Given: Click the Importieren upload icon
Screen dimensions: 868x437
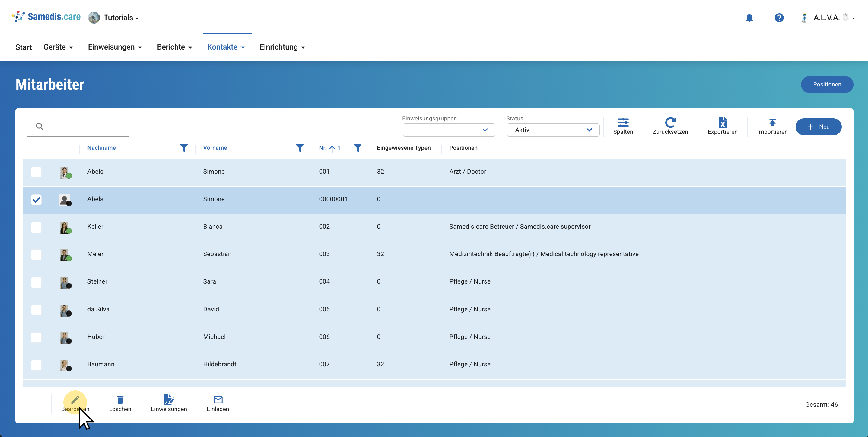Looking at the screenshot, I should 772,122.
